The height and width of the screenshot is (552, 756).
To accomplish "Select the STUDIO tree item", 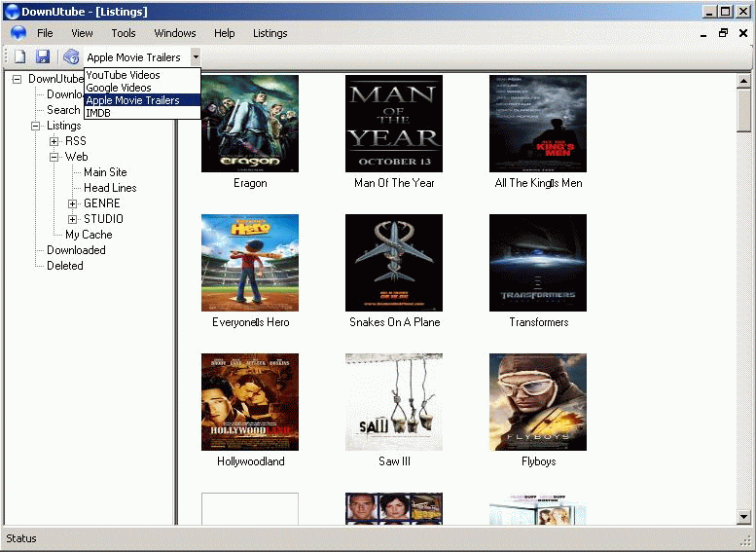I will click(x=103, y=219).
